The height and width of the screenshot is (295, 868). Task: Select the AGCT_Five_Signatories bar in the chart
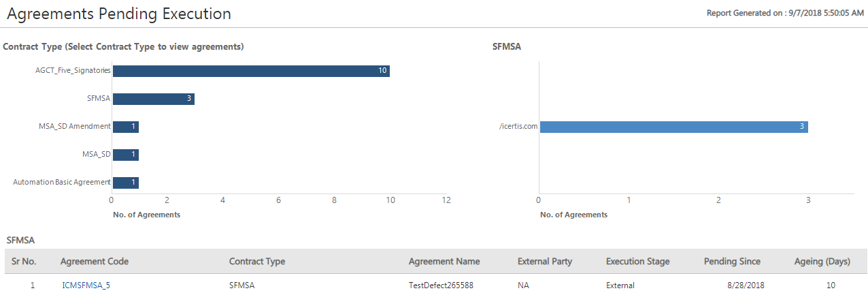[250, 72]
